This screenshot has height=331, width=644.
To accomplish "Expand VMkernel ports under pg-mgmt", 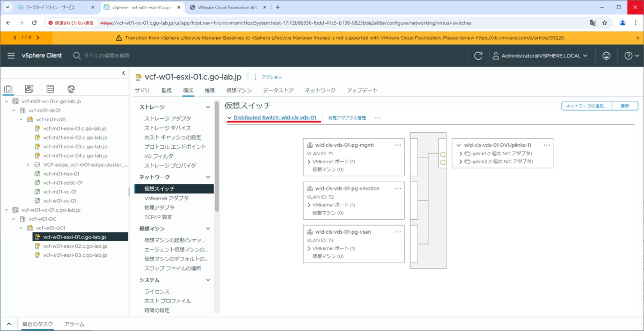I will coord(309,161).
